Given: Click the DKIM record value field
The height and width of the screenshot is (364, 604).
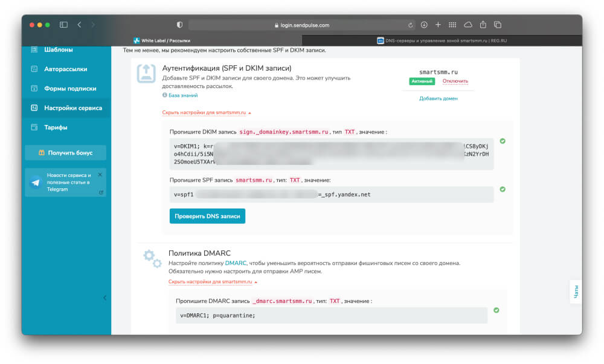Looking at the screenshot, I should click(x=332, y=154).
